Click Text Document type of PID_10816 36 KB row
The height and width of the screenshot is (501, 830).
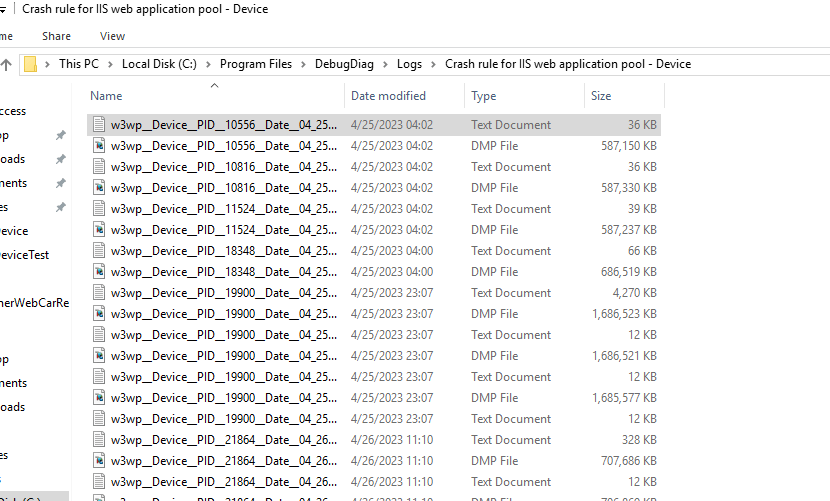pos(511,167)
